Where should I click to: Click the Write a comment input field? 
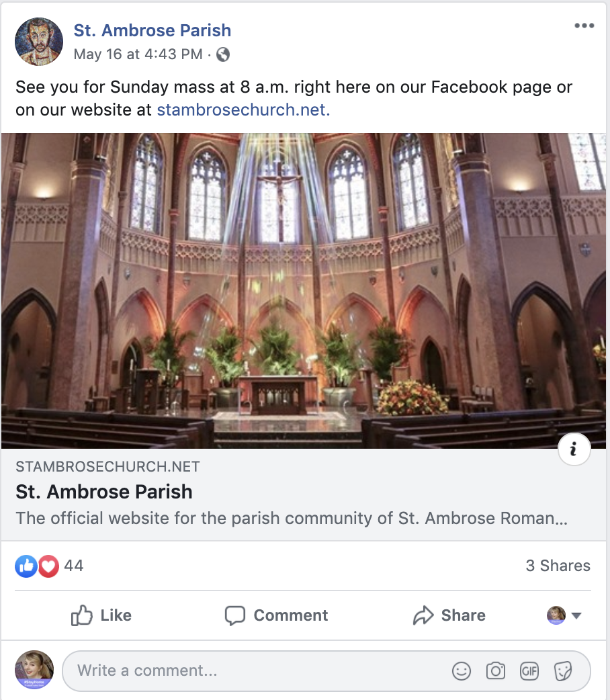coord(255,670)
